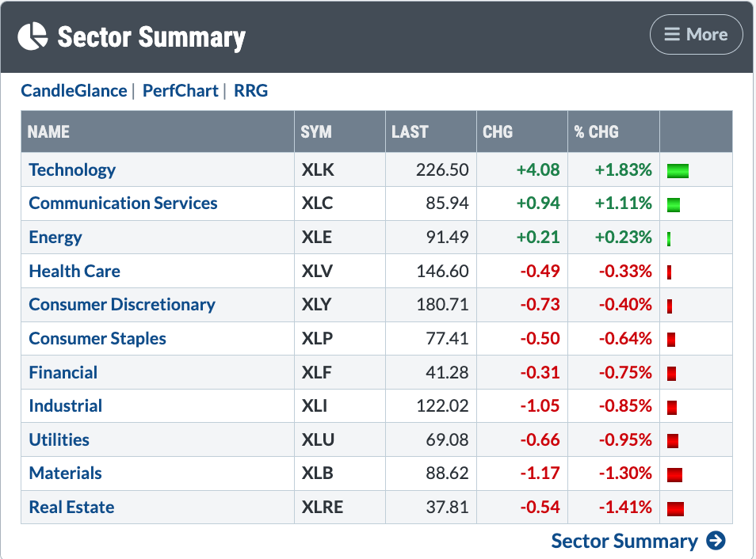Open the RRG link

tap(251, 90)
